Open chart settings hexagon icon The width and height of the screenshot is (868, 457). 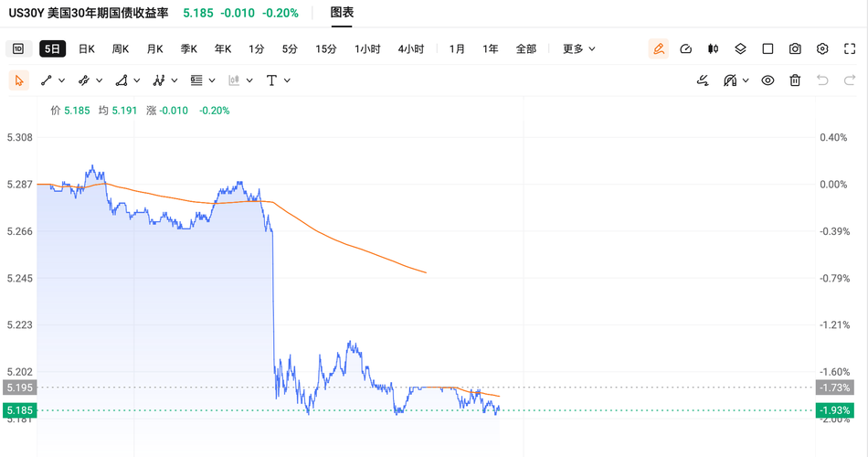pos(822,48)
